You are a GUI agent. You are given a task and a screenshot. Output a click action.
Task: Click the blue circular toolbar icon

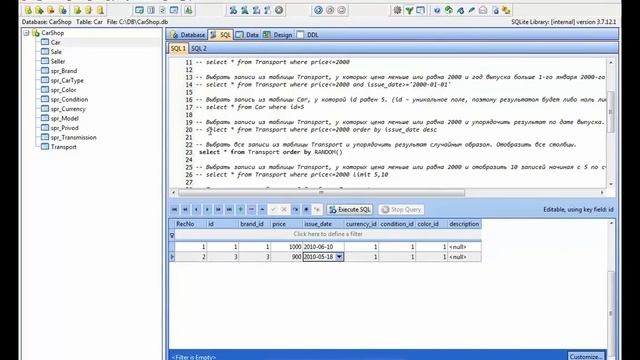[x=318, y=10]
